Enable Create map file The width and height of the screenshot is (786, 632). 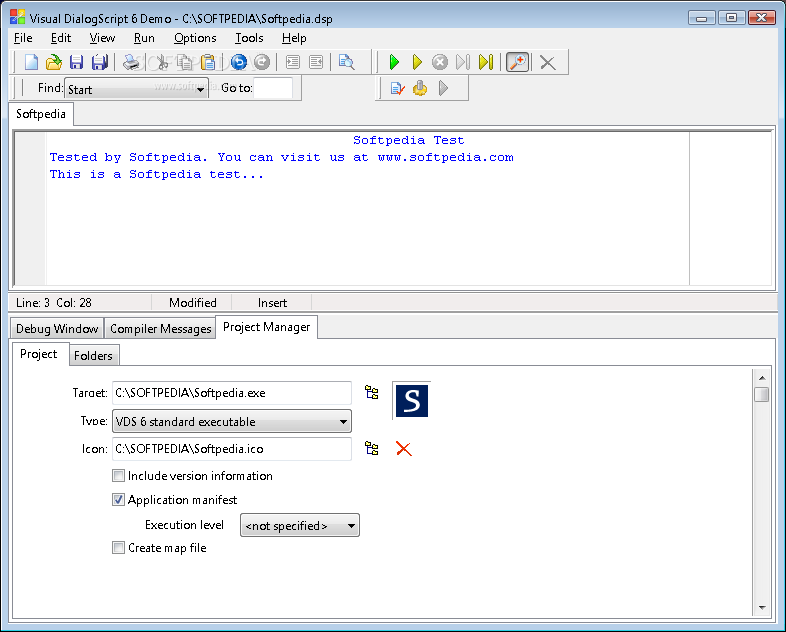(x=118, y=547)
